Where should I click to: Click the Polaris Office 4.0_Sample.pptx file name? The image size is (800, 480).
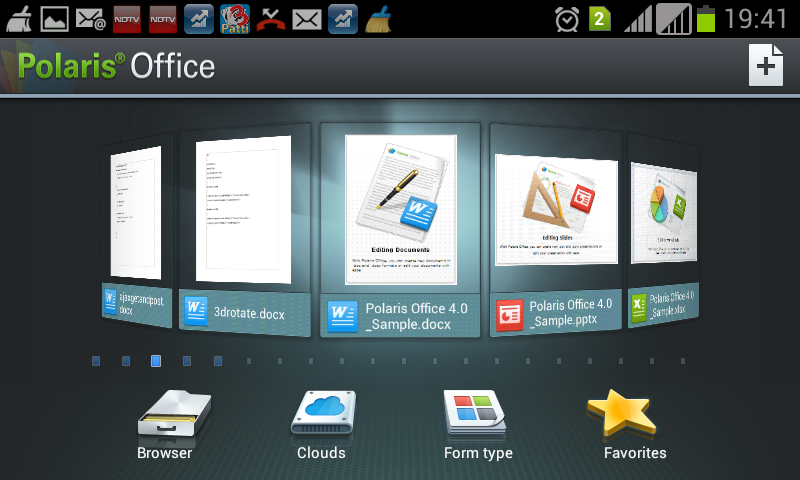(x=570, y=313)
